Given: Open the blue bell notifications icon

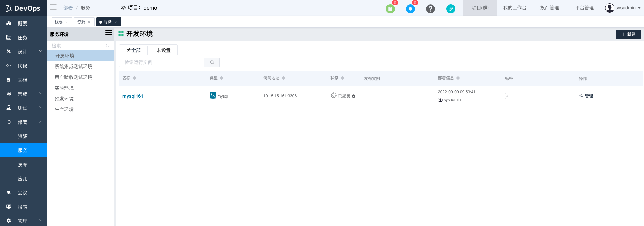Looking at the screenshot, I should pos(410,9).
